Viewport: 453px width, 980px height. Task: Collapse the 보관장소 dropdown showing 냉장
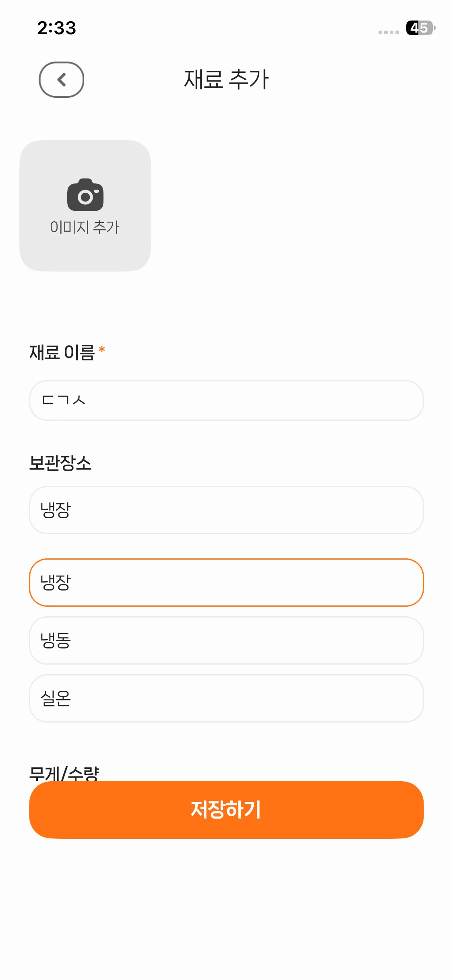point(226,510)
